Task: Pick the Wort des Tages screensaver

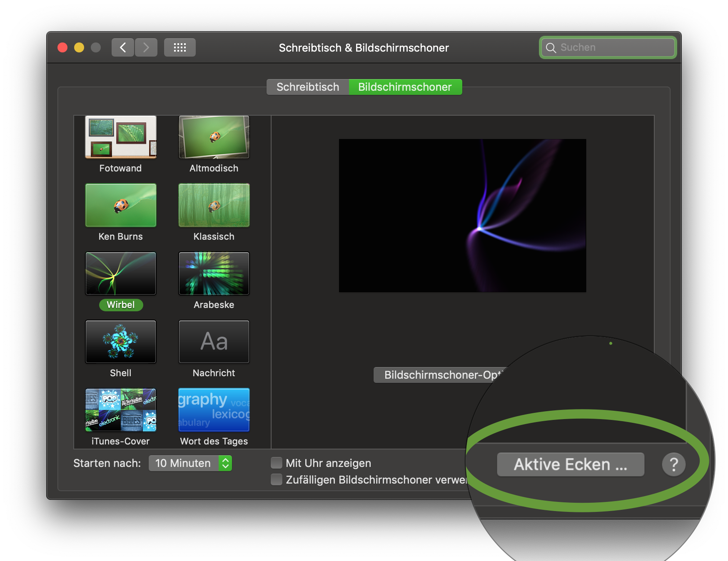Action: coord(214,410)
